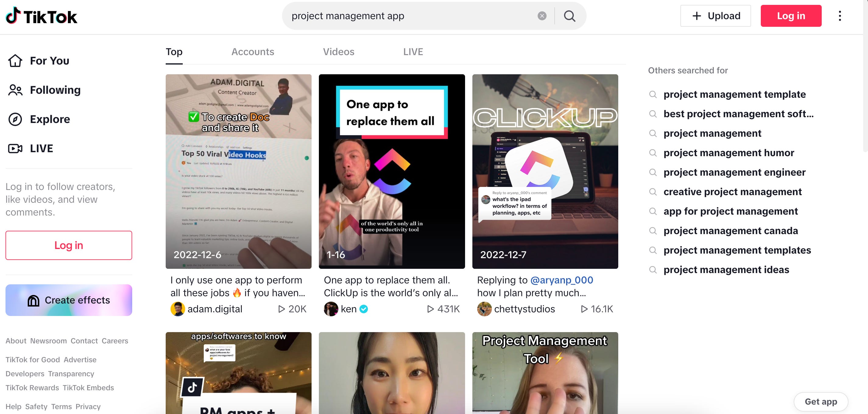Search 'creative project management' suggestion
The image size is (868, 414).
click(x=732, y=192)
